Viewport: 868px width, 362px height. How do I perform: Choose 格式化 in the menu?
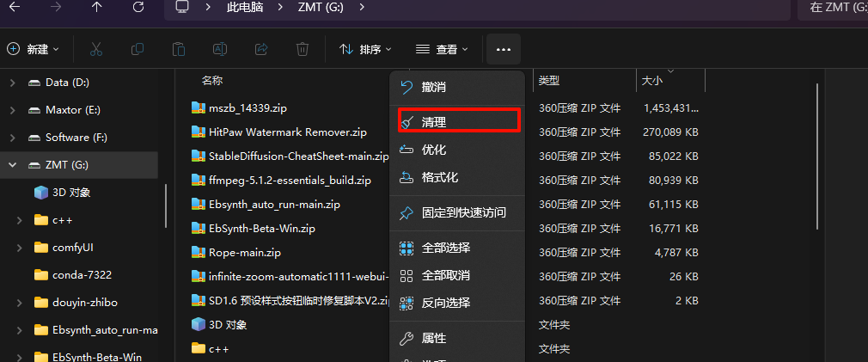click(x=439, y=177)
